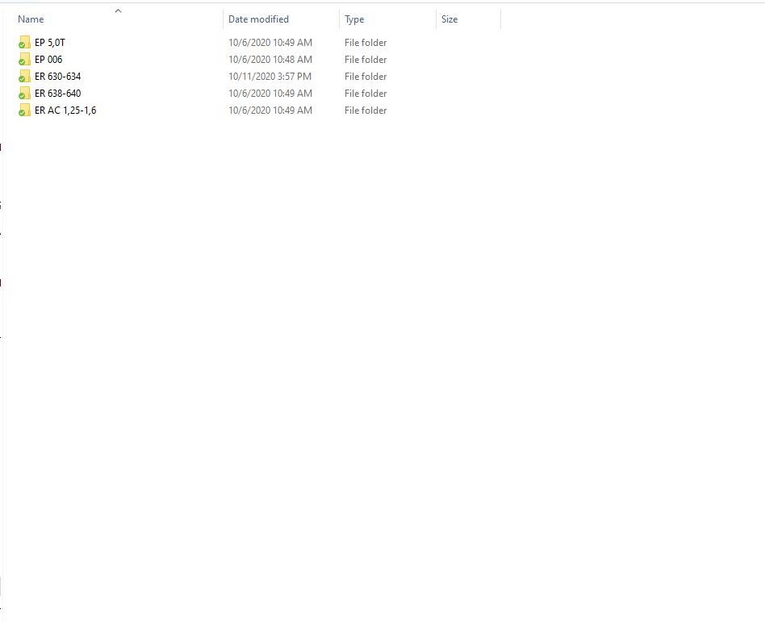Click the Type column header

click(x=355, y=20)
